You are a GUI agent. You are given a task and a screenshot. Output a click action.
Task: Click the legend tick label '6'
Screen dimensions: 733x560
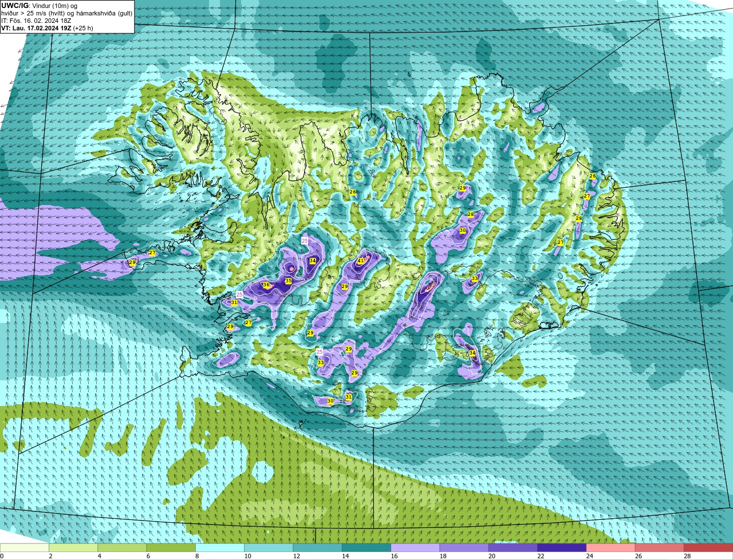[148, 556]
